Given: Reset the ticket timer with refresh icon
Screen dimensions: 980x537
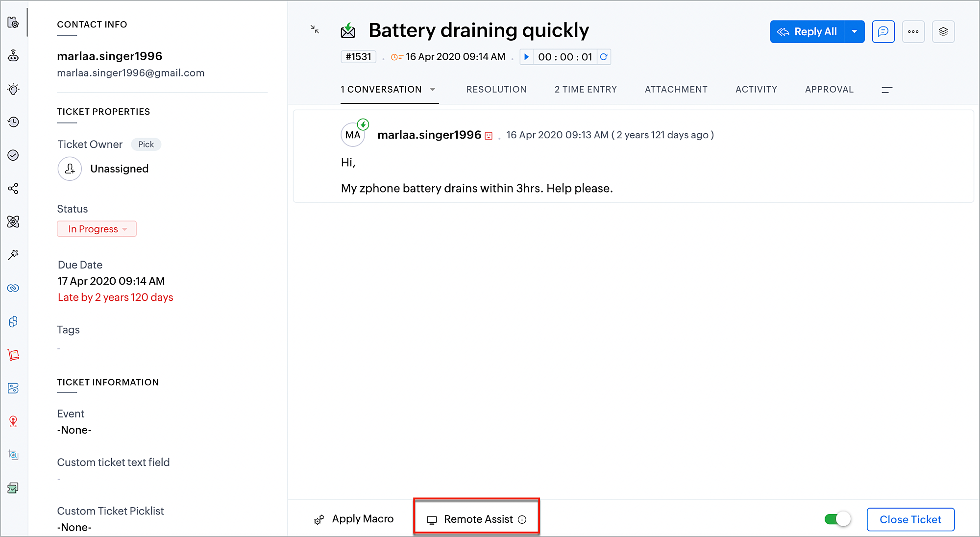Looking at the screenshot, I should coord(604,57).
